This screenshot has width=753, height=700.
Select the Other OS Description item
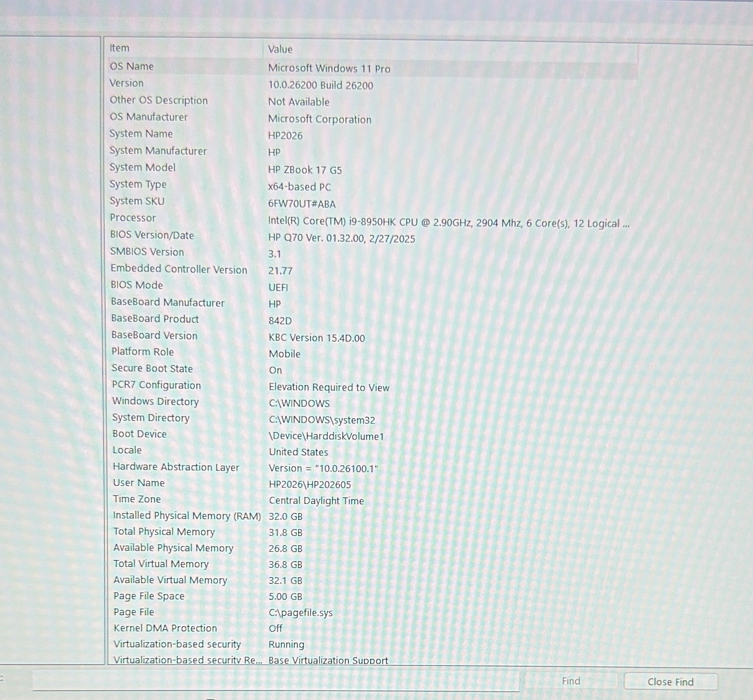click(x=159, y=100)
